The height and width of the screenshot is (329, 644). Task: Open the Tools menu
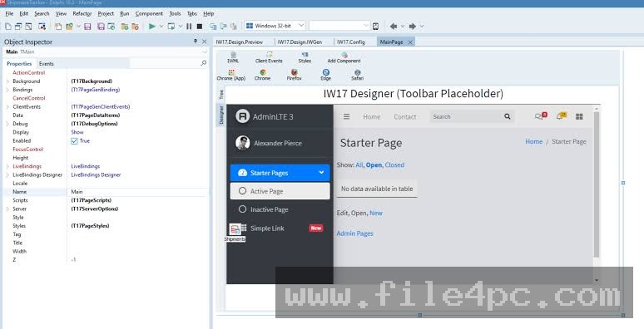pos(175,13)
